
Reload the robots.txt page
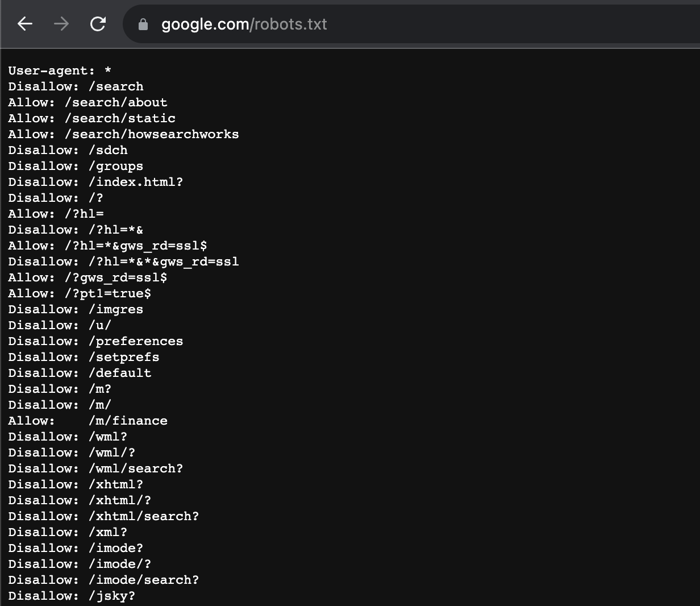[x=98, y=24]
